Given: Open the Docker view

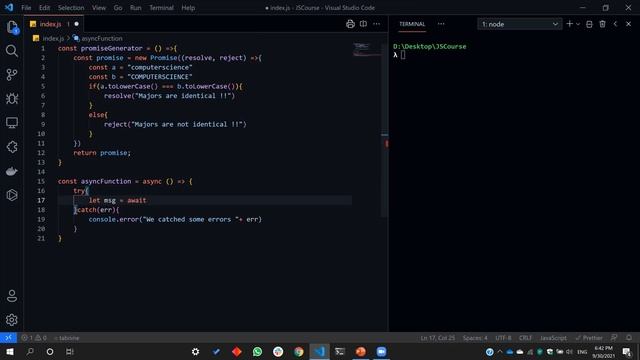Looking at the screenshot, I should [12, 171].
